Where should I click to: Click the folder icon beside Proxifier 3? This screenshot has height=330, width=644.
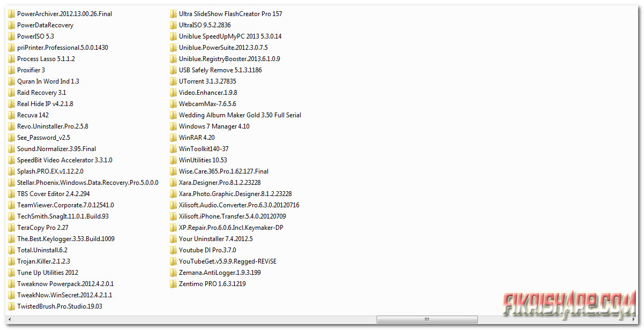[x=12, y=70]
